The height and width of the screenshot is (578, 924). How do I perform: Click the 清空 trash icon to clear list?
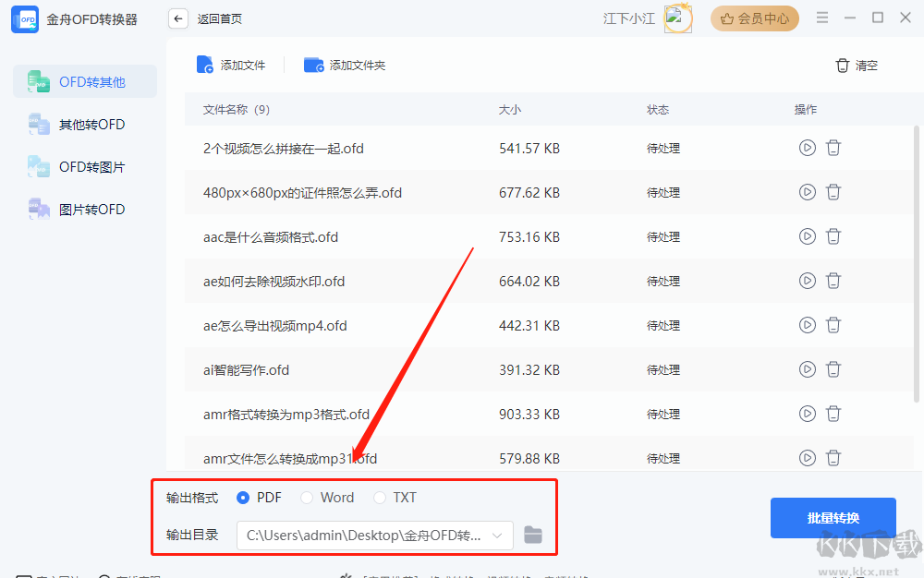coord(842,66)
